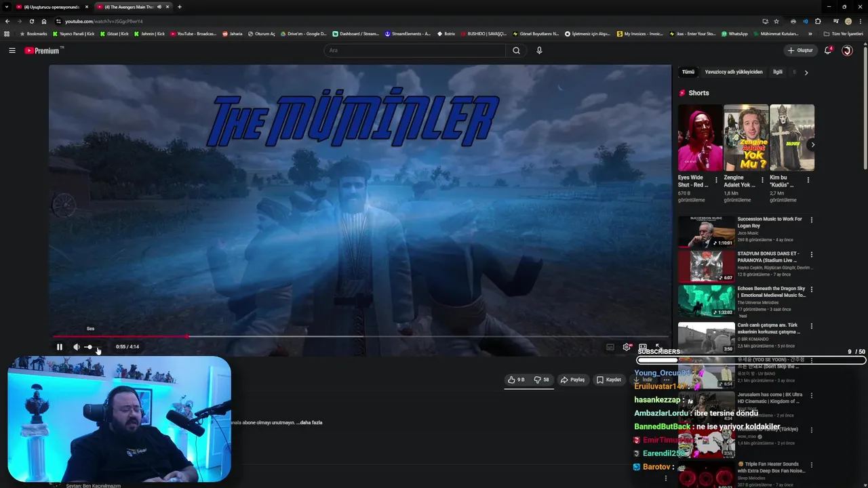Open a new browser tab
The width and height of the screenshot is (868, 488).
click(179, 7)
